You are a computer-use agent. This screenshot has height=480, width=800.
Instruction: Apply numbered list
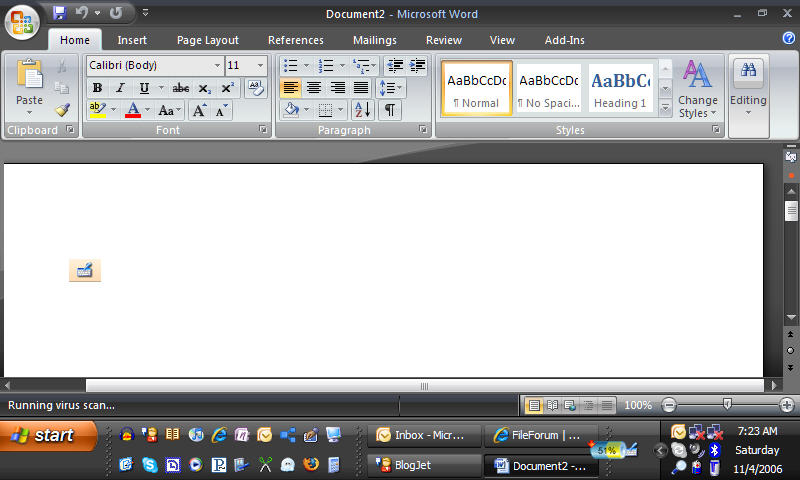(326, 65)
